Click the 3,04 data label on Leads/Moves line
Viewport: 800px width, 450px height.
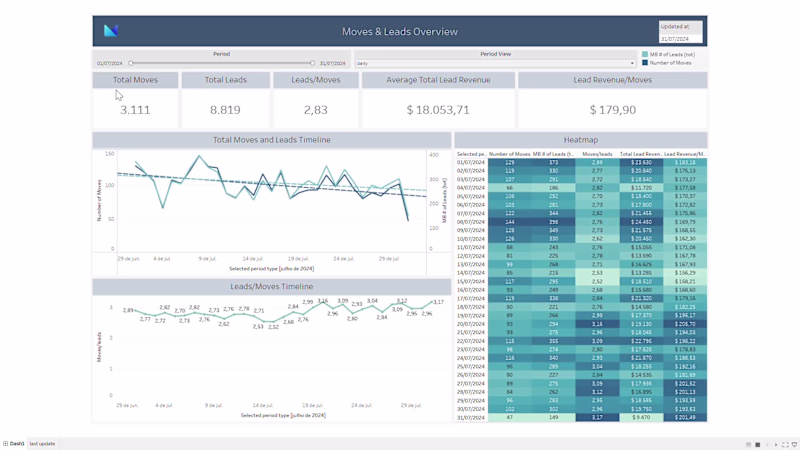372,301
